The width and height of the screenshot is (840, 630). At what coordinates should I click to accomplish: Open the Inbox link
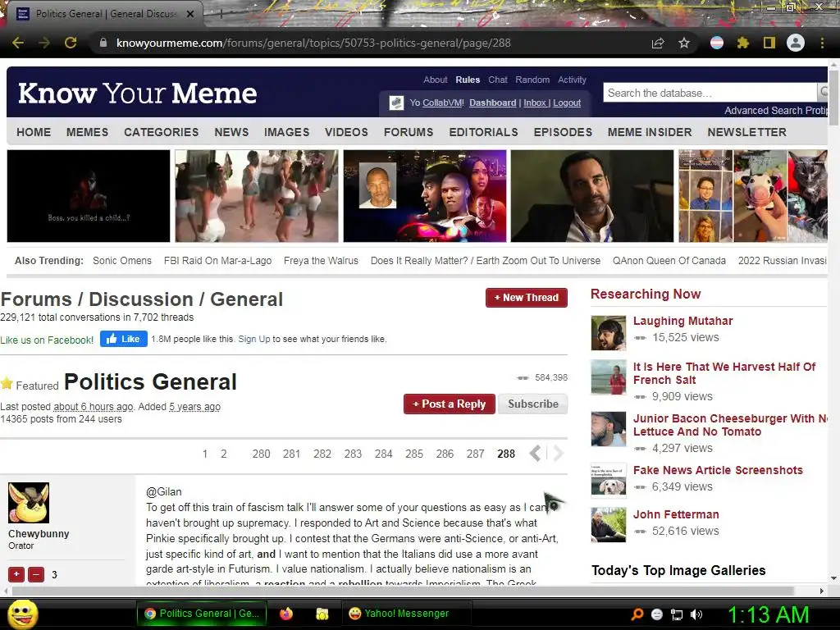click(x=535, y=103)
